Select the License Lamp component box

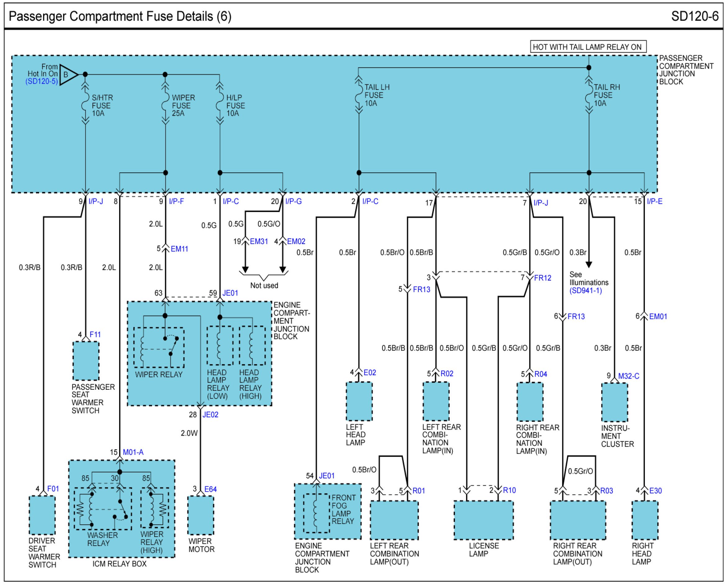(x=483, y=520)
